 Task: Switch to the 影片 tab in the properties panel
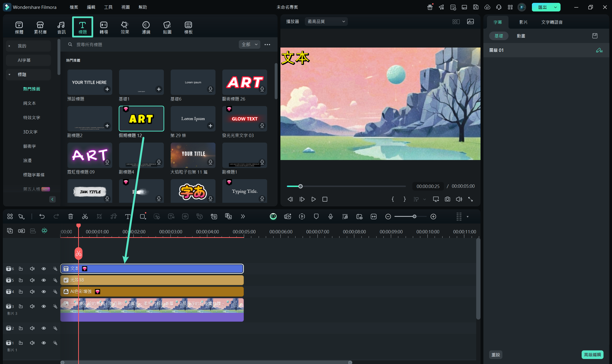point(523,22)
